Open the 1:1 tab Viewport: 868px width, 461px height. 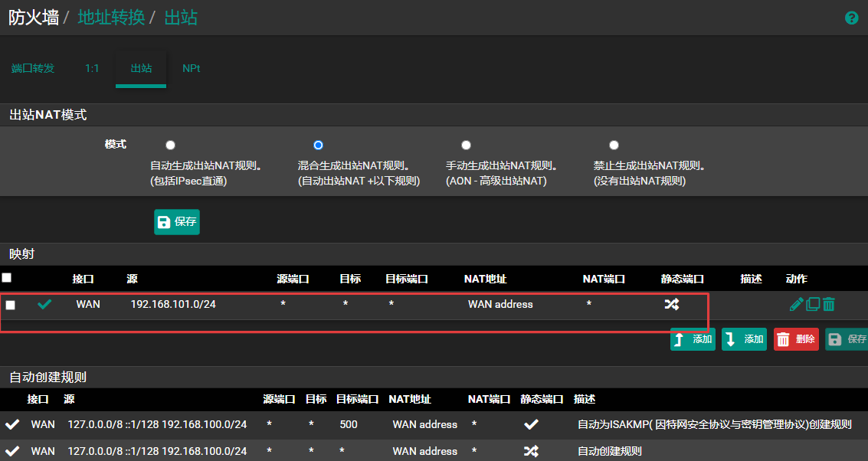[x=92, y=68]
